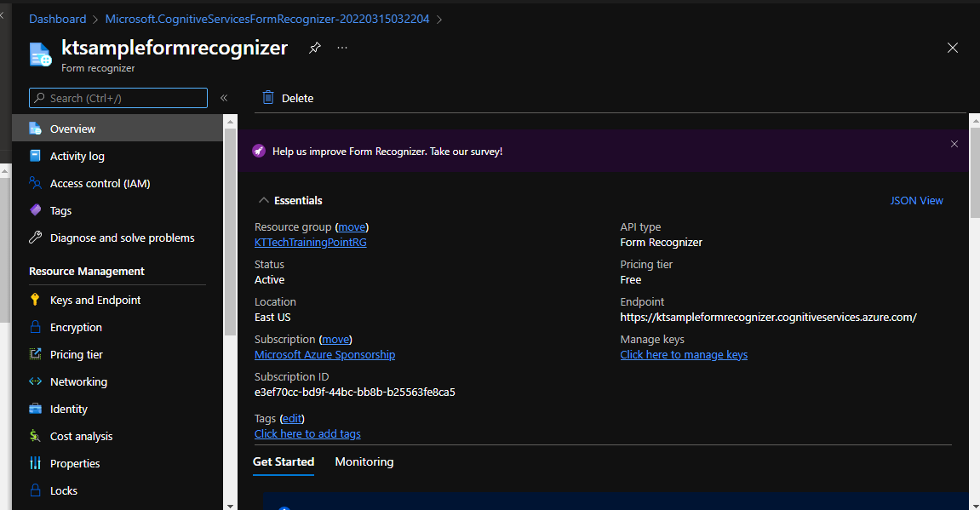This screenshot has width=980, height=510.
Task: Open the more options ellipsis menu
Action: coord(342,48)
